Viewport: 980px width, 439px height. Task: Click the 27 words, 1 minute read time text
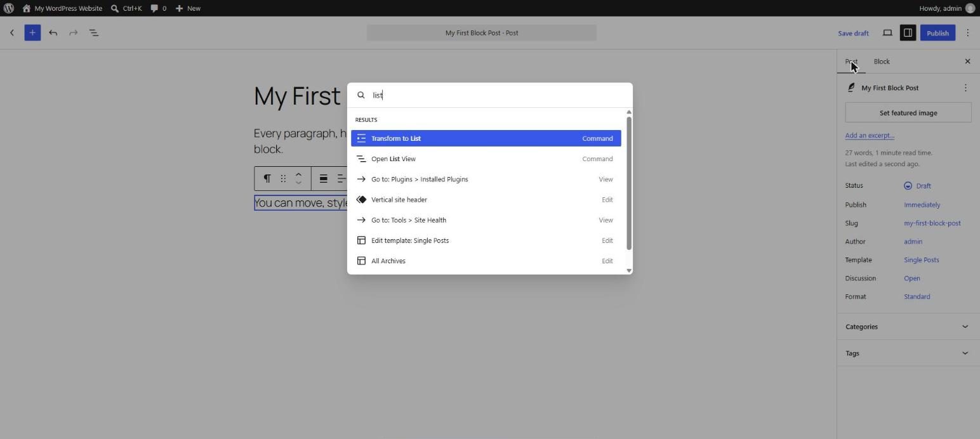[889, 153]
